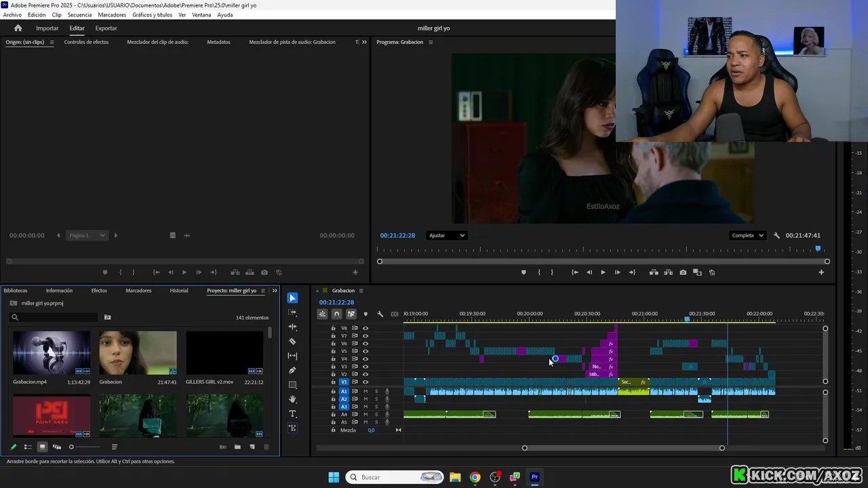Screen dimensions: 868x488
Task: Toggle insert sequences as nests button
Action: 322,314
